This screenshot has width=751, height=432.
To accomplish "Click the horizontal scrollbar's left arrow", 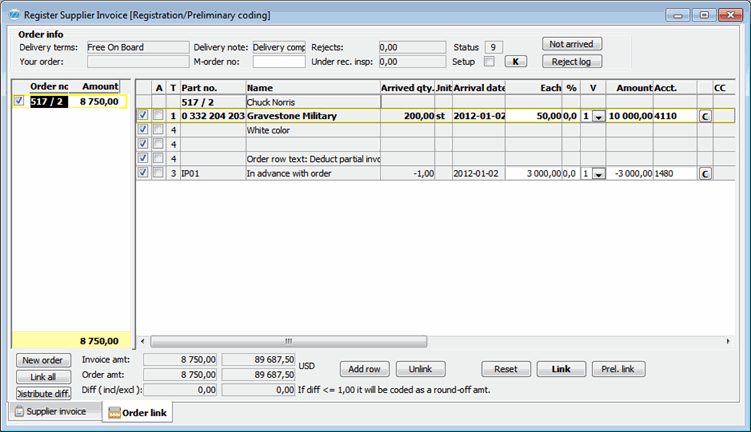I will pos(142,341).
